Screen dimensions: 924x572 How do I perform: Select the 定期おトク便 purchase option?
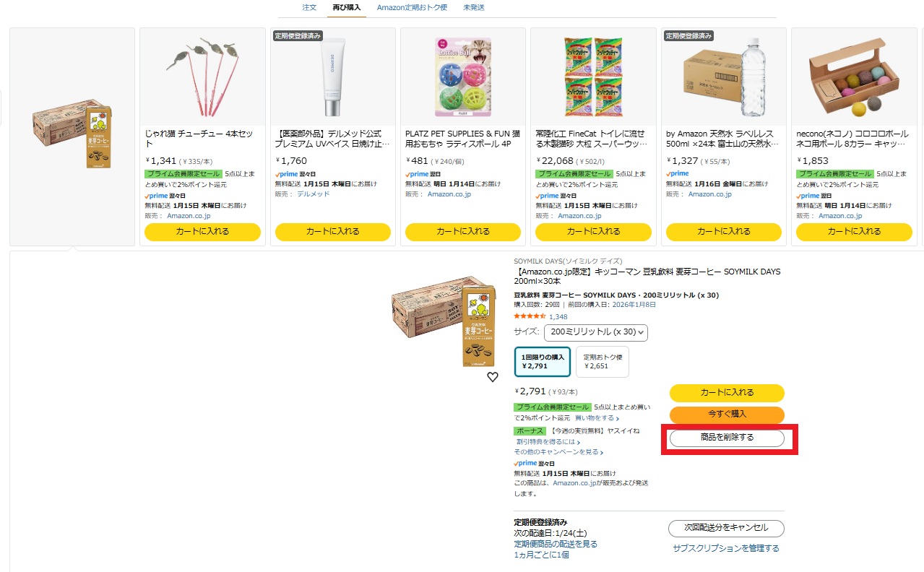click(603, 362)
